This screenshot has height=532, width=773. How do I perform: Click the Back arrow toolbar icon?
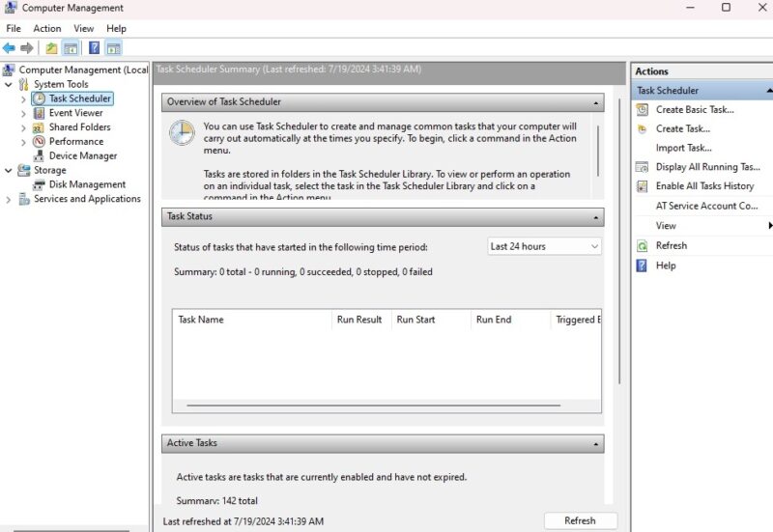point(9,47)
